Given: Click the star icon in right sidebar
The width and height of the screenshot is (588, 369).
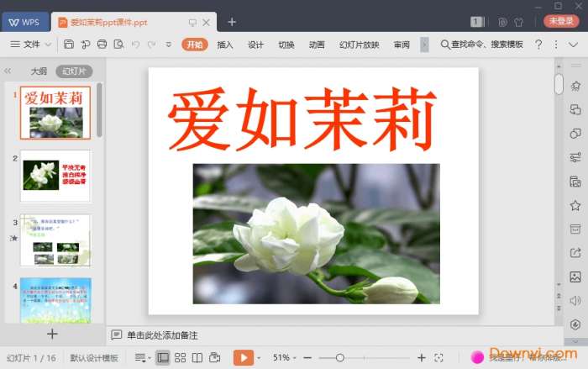Looking at the screenshot, I should (575, 205).
